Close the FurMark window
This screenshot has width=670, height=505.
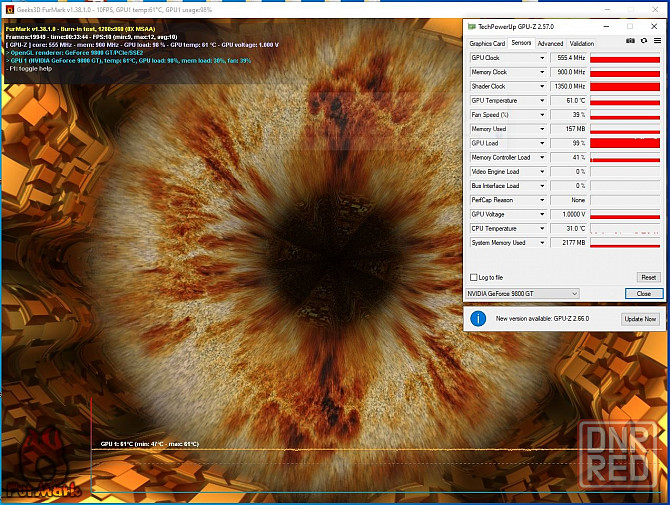(x=655, y=9)
